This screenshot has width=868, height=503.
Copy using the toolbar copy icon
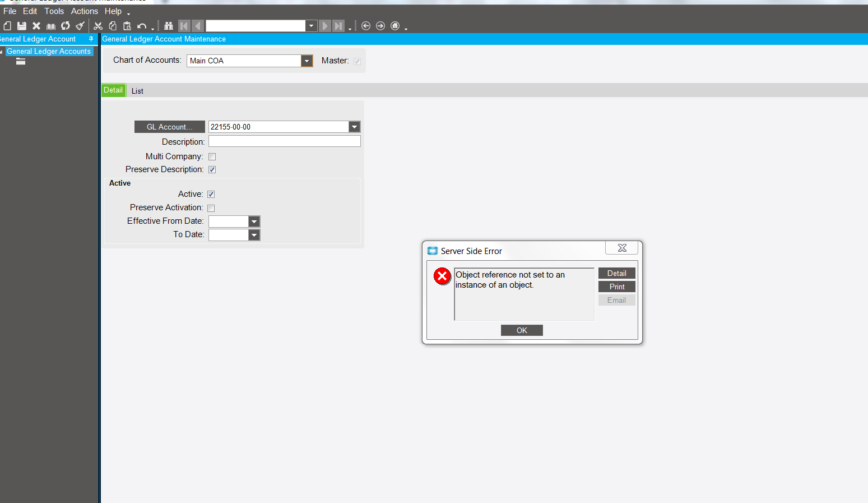pyautogui.click(x=113, y=26)
